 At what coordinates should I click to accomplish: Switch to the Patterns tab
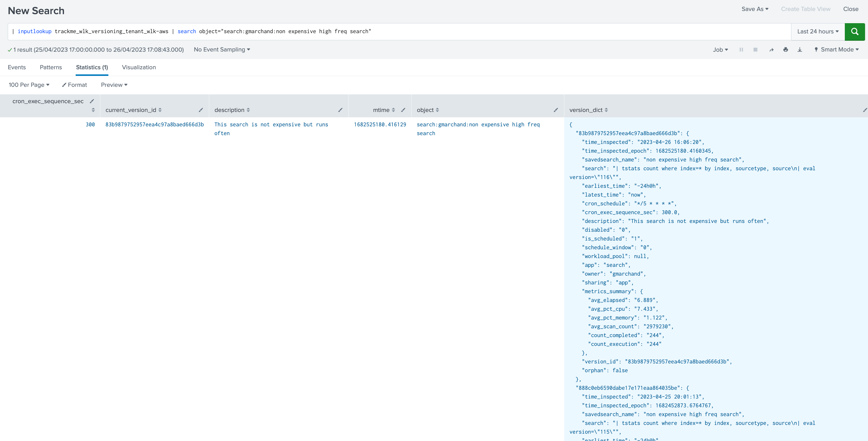coord(51,67)
